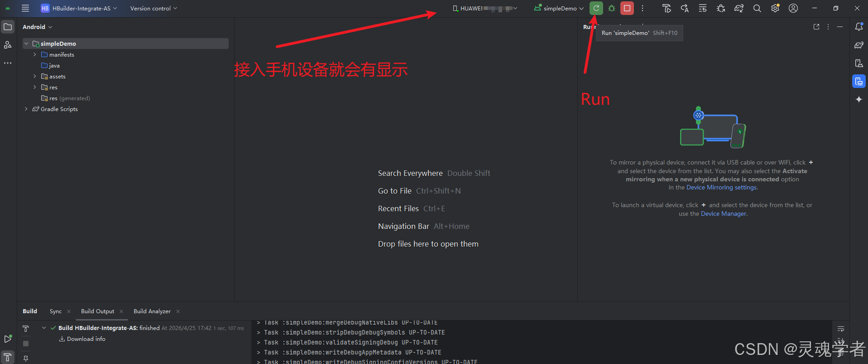Image resolution: width=868 pixels, height=364 pixels.
Task: Close the Build Analyzer tab
Action: pyautogui.click(x=178, y=311)
